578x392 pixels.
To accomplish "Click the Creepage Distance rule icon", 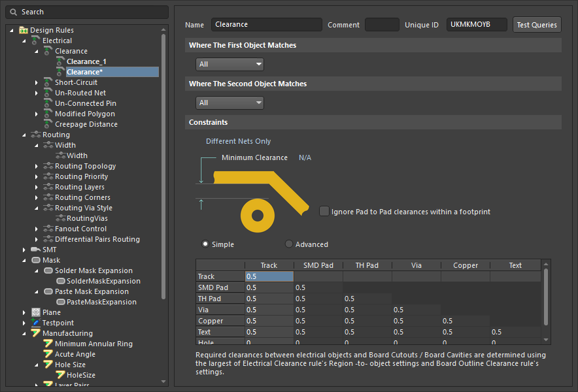I will 48,124.
